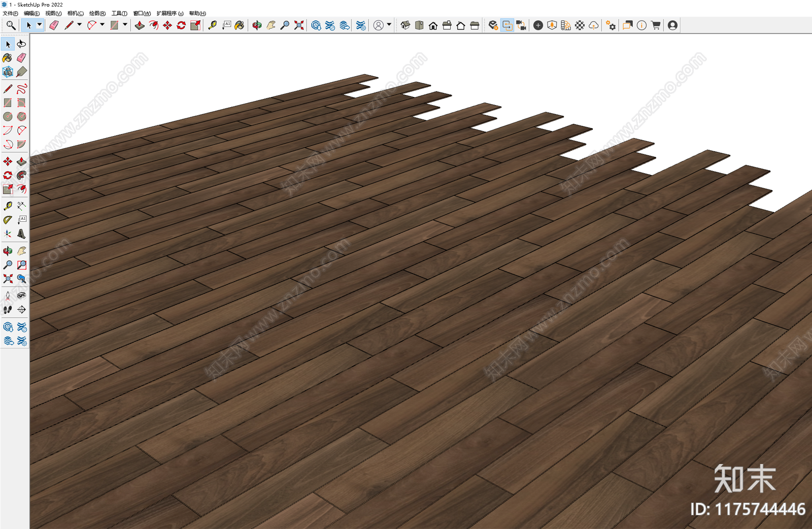Select the Circle tool
The height and width of the screenshot is (529, 812).
[8, 116]
